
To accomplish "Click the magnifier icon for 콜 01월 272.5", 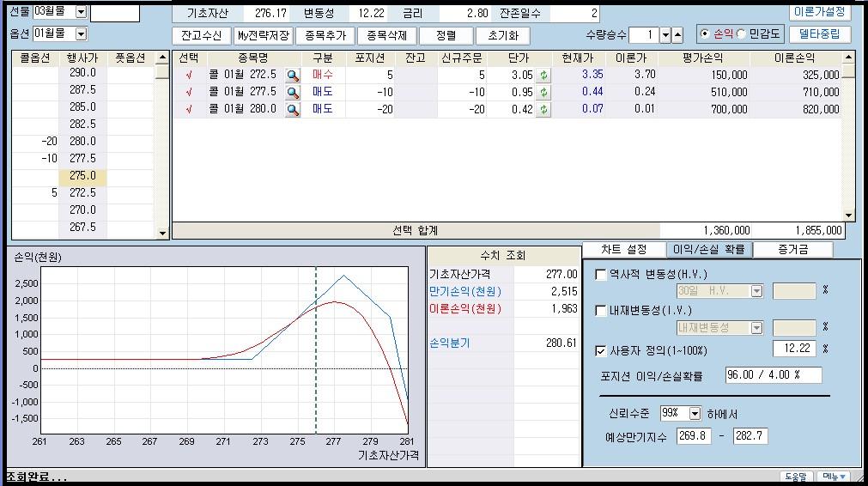I will [293, 75].
